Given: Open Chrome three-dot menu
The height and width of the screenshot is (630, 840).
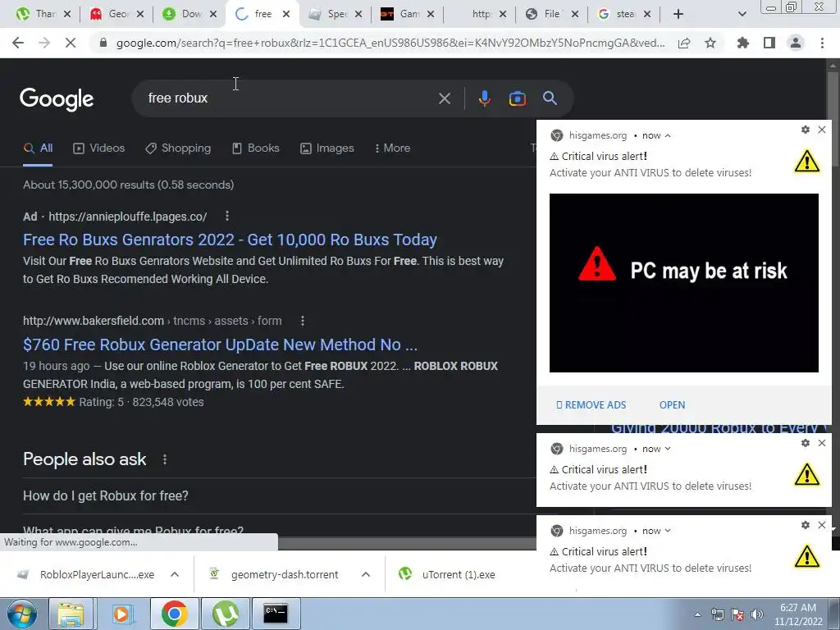Looking at the screenshot, I should tap(822, 43).
